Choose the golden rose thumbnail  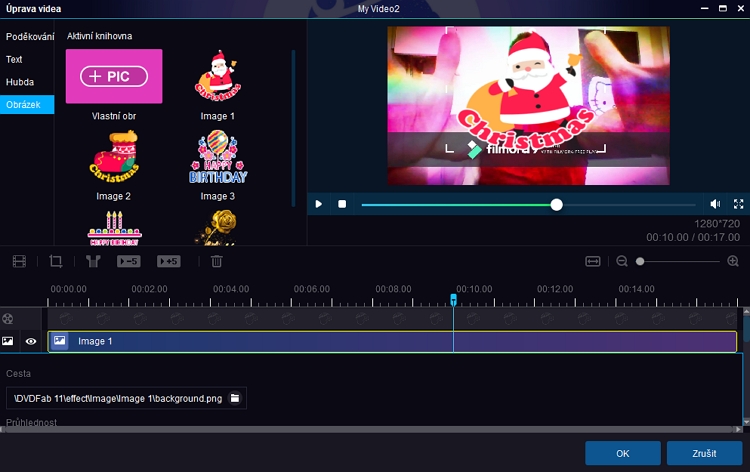coord(218,229)
